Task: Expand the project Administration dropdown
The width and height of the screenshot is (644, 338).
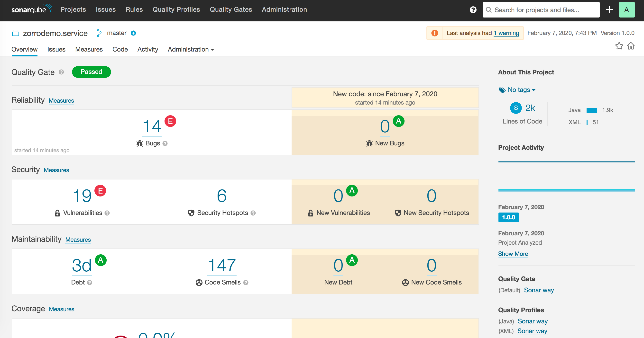Action: click(191, 49)
